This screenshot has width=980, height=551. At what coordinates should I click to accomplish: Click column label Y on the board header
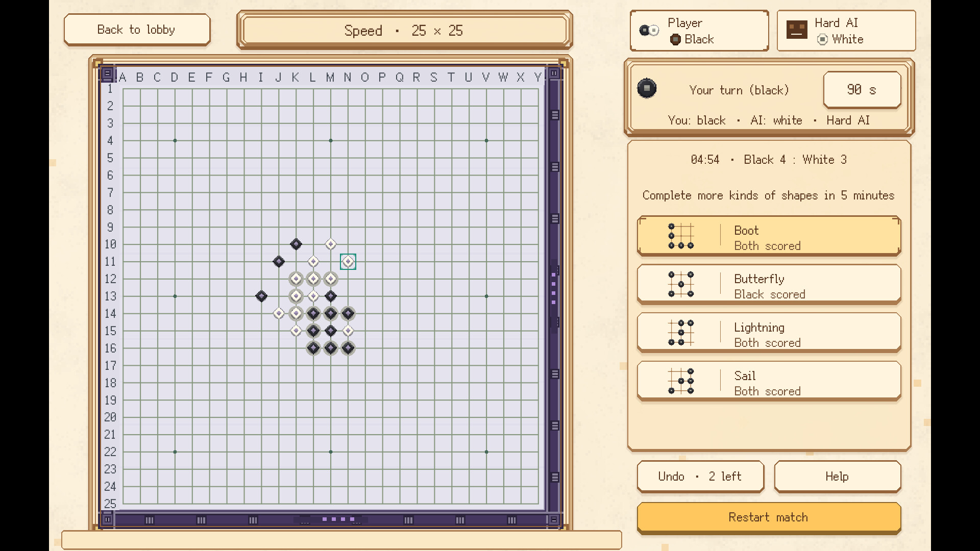537,77
